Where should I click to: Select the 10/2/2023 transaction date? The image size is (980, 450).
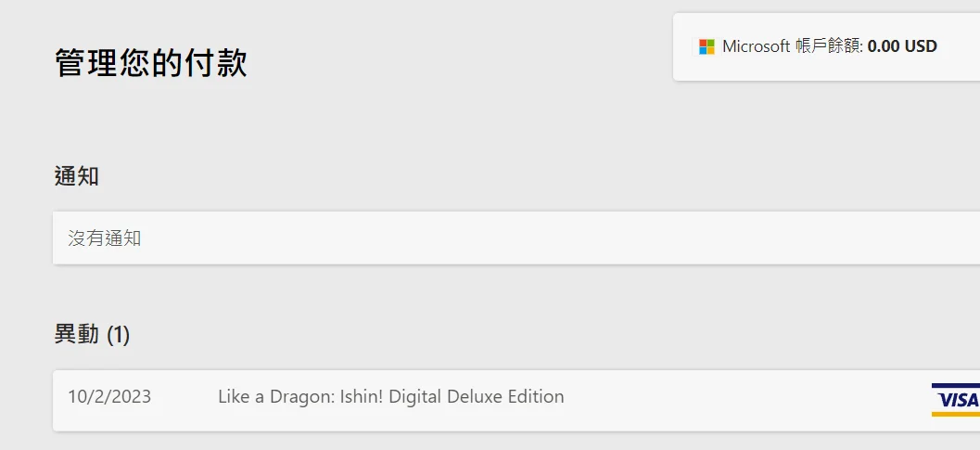pyautogui.click(x=109, y=397)
